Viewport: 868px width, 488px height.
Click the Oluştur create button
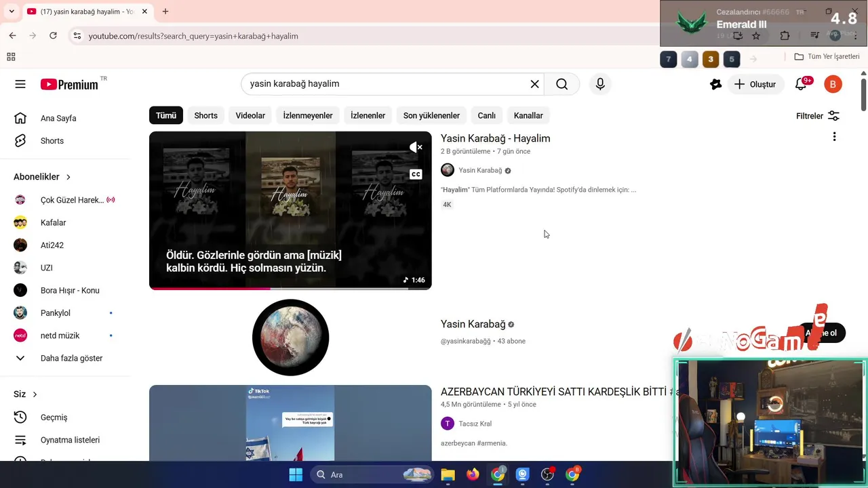tap(755, 84)
